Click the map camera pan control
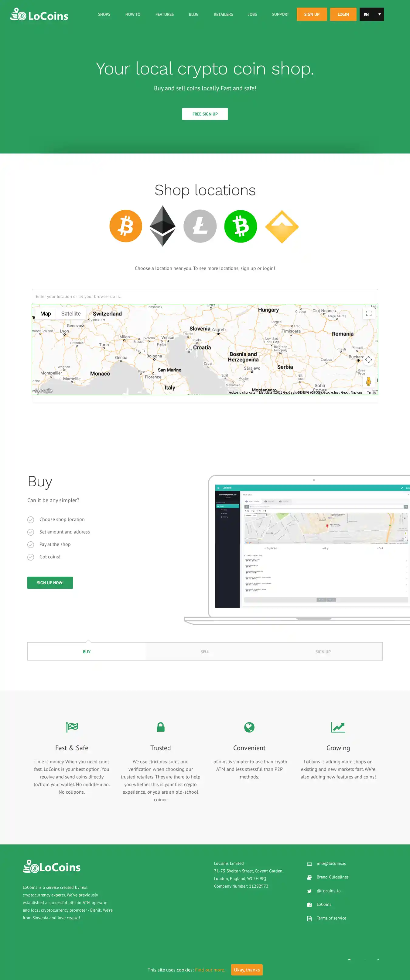 [x=368, y=360]
